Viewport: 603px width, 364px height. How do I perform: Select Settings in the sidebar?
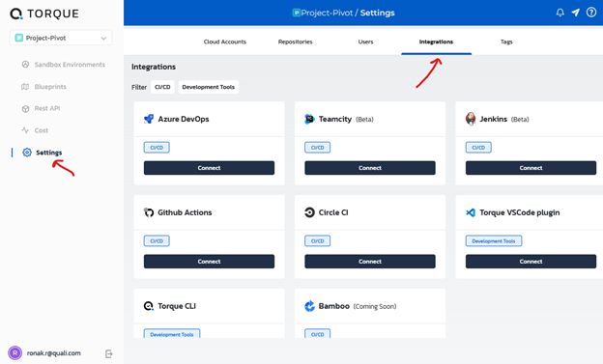pyautogui.click(x=49, y=153)
